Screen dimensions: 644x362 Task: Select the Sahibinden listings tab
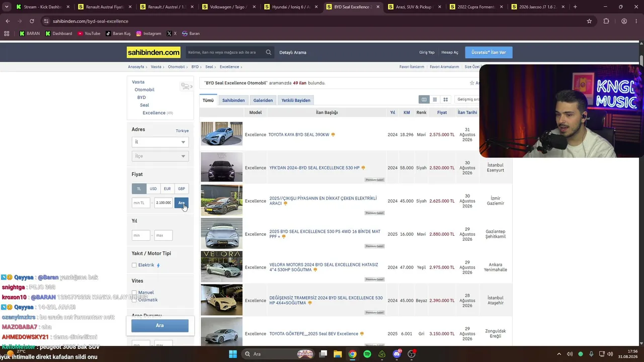[x=233, y=100]
